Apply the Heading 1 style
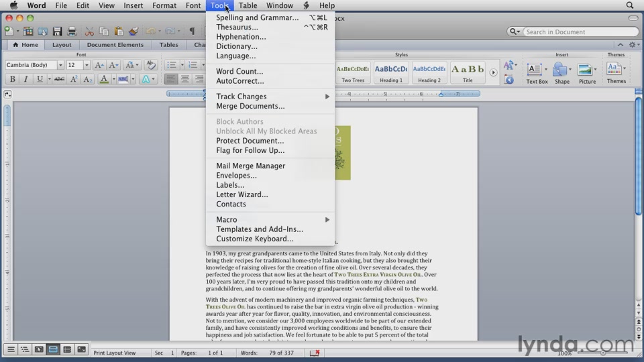Image resolution: width=644 pixels, height=362 pixels. click(x=391, y=72)
